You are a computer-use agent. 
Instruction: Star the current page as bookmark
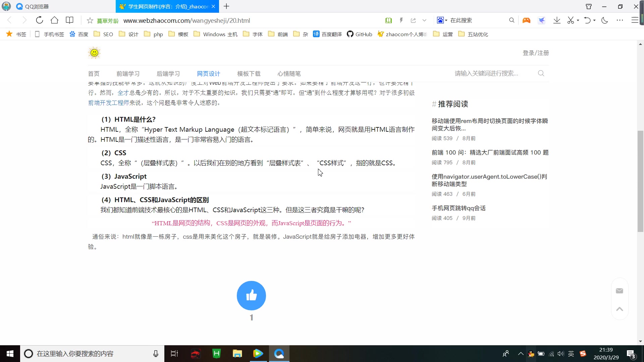coord(90,20)
